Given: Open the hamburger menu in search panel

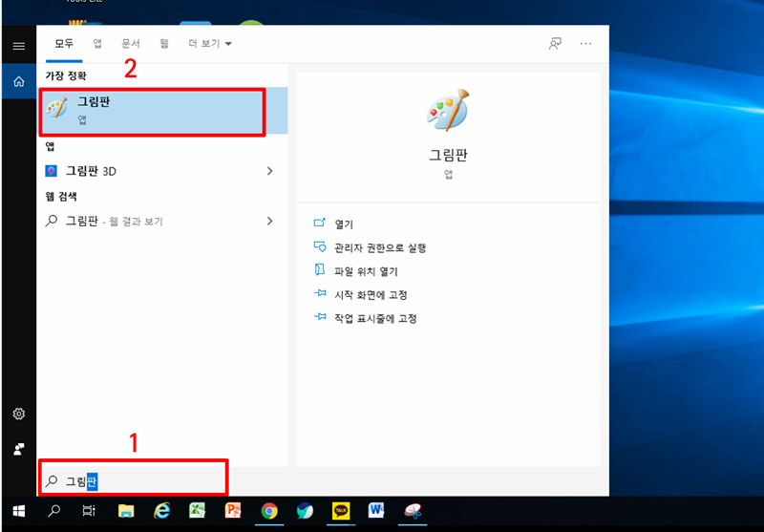Looking at the screenshot, I should tap(19, 46).
